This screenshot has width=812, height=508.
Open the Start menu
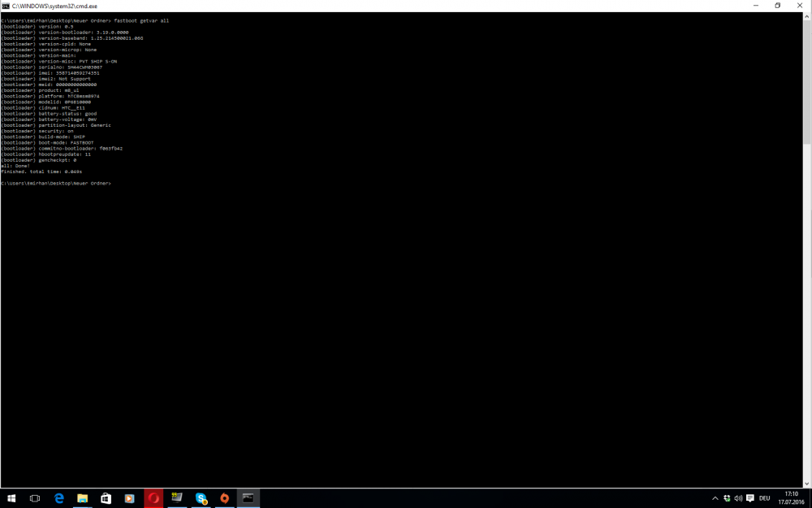tap(11, 497)
